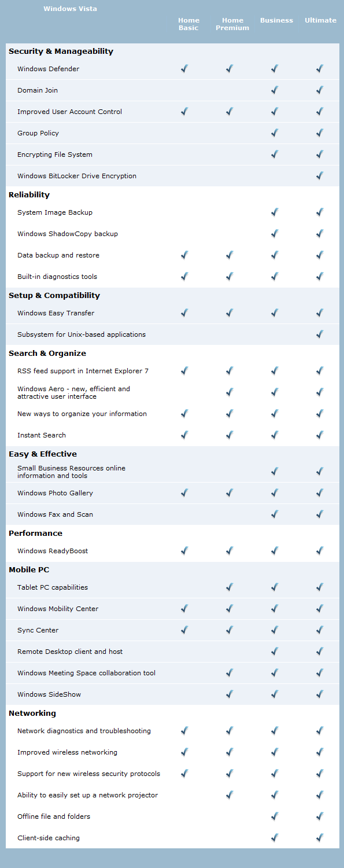This screenshot has width=344, height=868.
Task: Select the Home Basic column header
Action: coord(188,24)
